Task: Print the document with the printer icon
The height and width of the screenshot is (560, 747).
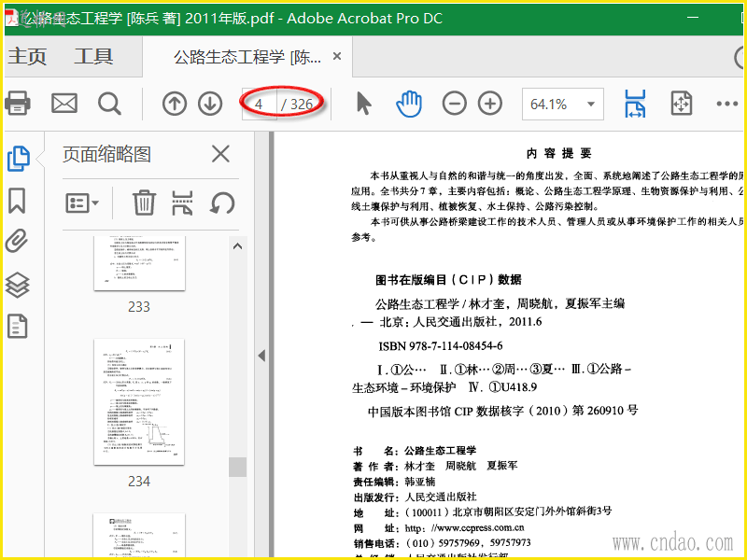Action: click(x=18, y=103)
